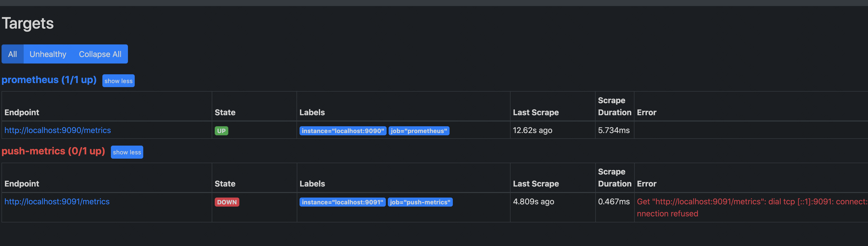Open the http://localhost:9091/metrics endpoint link

(57, 202)
